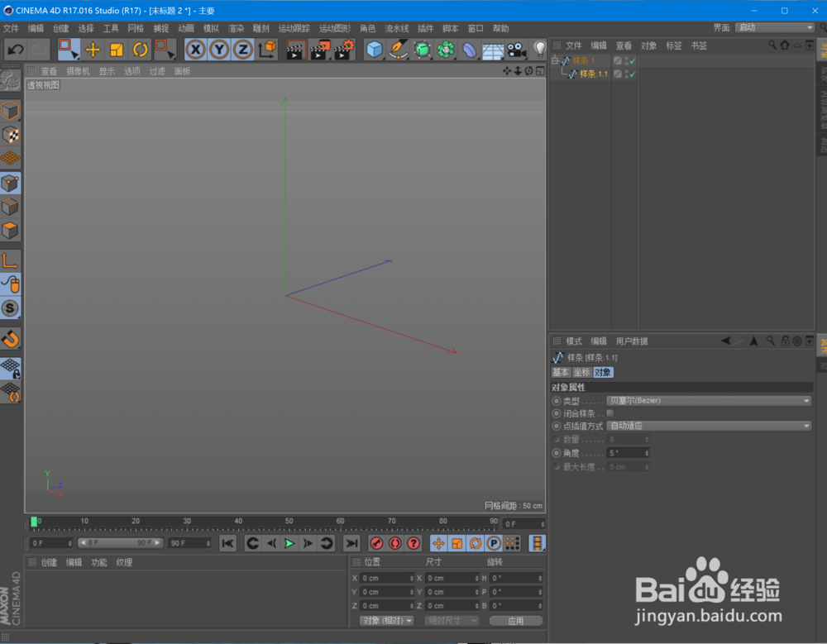Go to the end of the animation
Screen dimensions: 827x644
tap(351, 543)
